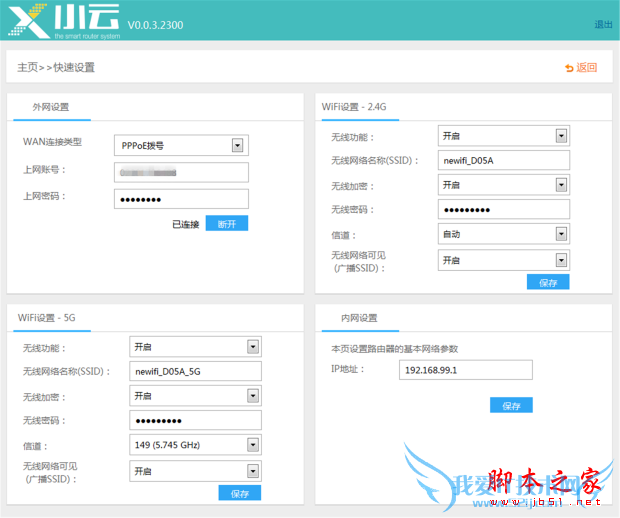Click the orange return arrow icon
Screen dimensions: 620x518
[x=569, y=68]
